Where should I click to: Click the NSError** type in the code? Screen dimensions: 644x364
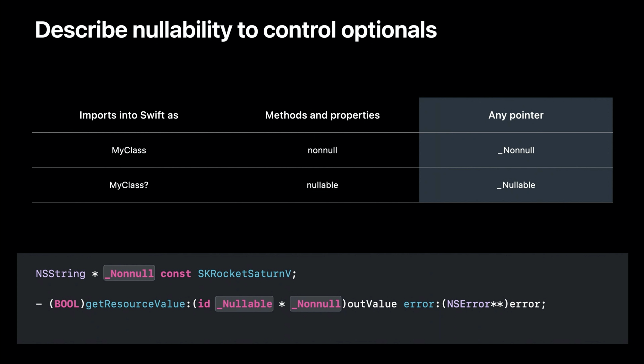point(475,304)
